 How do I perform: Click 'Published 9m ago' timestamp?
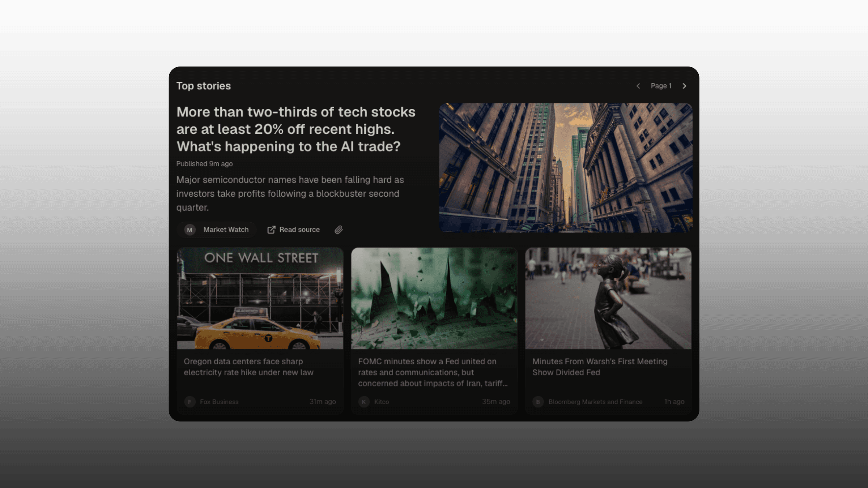pos(204,164)
